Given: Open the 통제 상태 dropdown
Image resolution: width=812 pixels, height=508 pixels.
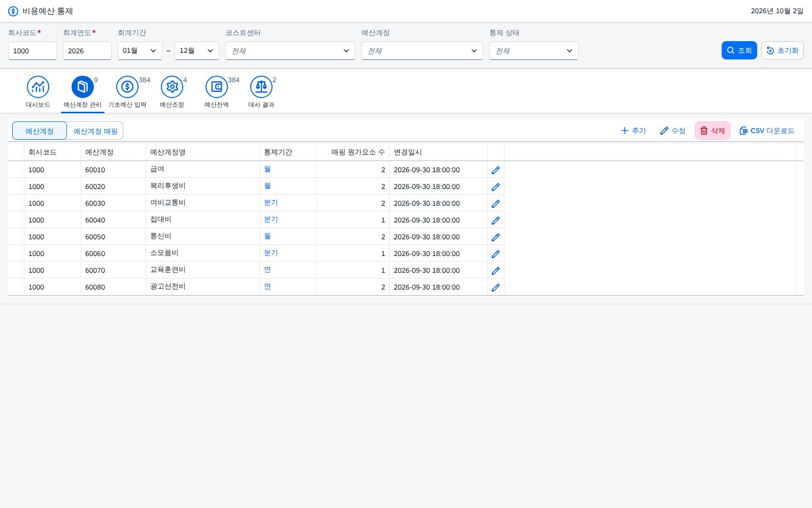Looking at the screenshot, I should tap(534, 51).
